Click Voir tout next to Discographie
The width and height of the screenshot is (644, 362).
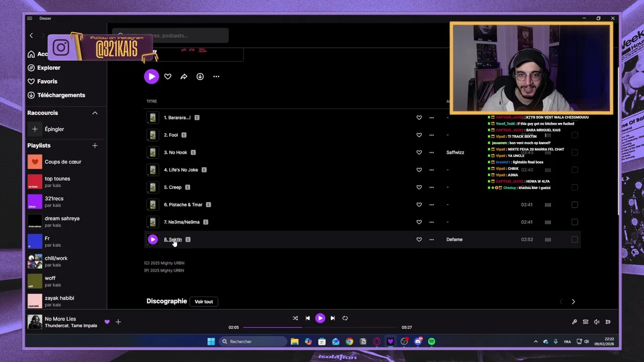204,302
